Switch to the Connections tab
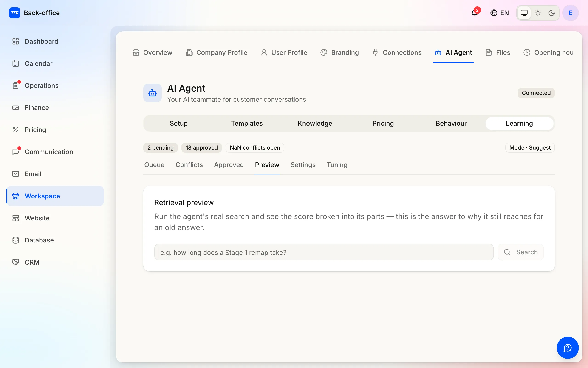The image size is (588, 368). tap(397, 53)
